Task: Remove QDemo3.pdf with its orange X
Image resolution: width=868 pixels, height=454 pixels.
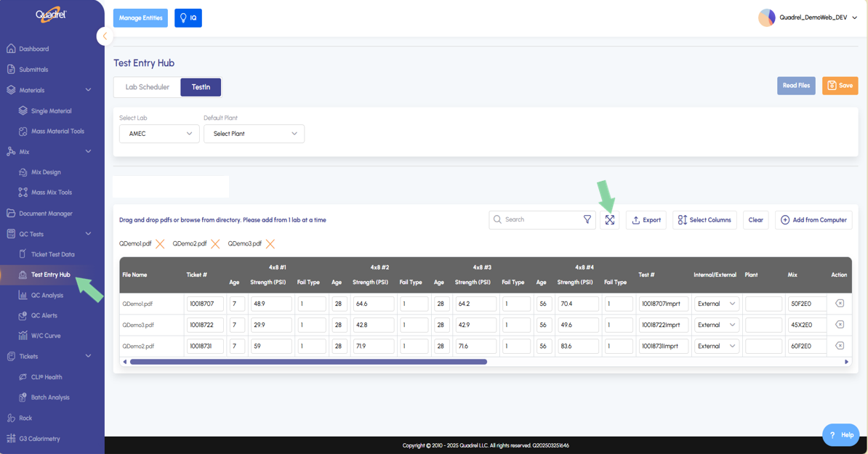Action: [x=270, y=244]
